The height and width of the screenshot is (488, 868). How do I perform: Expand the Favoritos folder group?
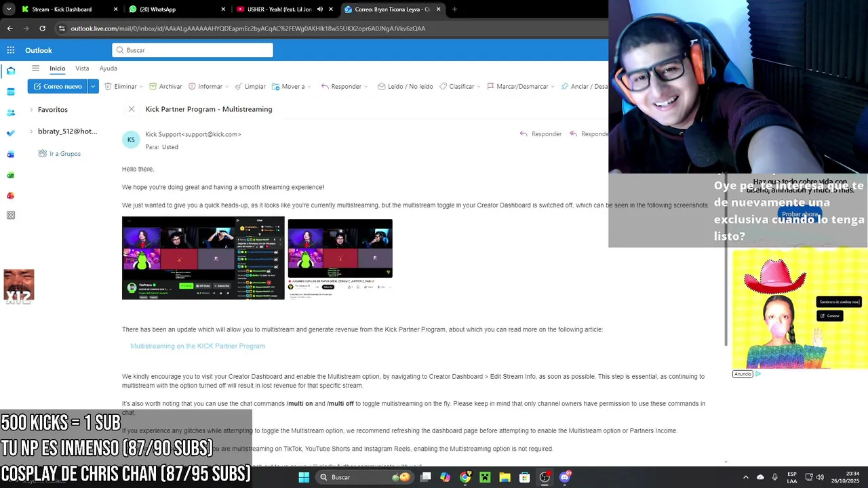[x=31, y=110]
